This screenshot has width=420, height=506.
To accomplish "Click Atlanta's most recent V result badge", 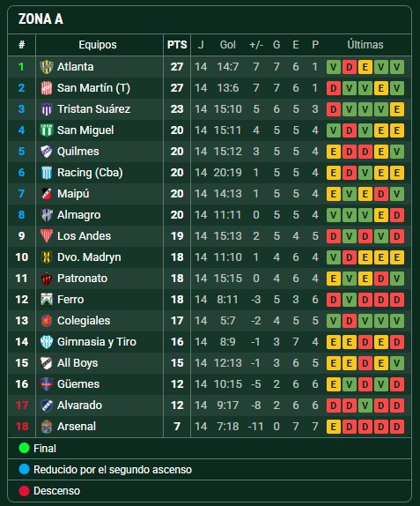I will click(397, 67).
